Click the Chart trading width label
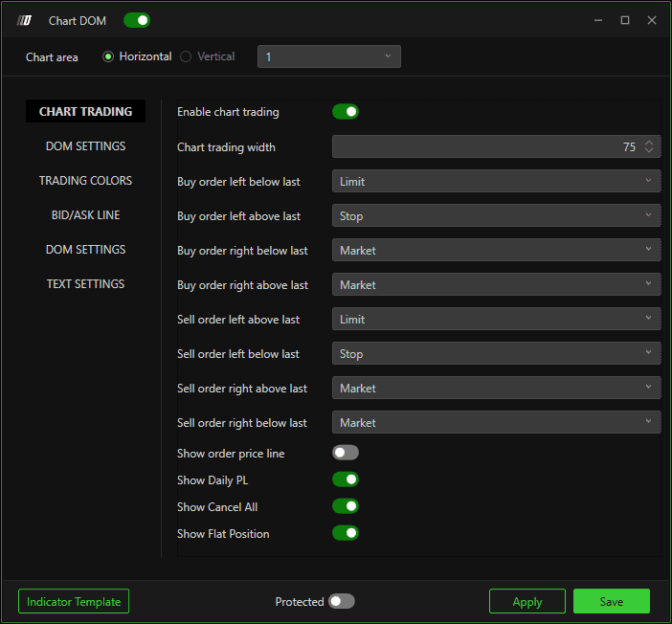The height and width of the screenshot is (624, 672). point(226,147)
